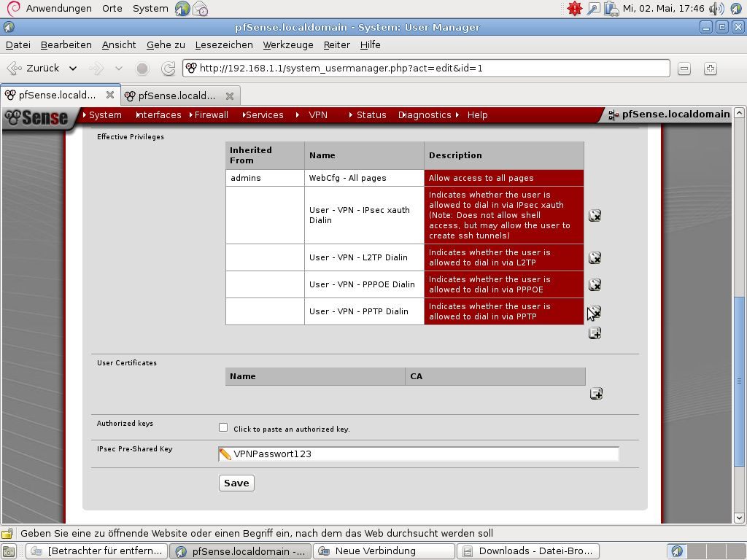
Task: Click the search magnifier tray icon
Action: click(x=593, y=9)
